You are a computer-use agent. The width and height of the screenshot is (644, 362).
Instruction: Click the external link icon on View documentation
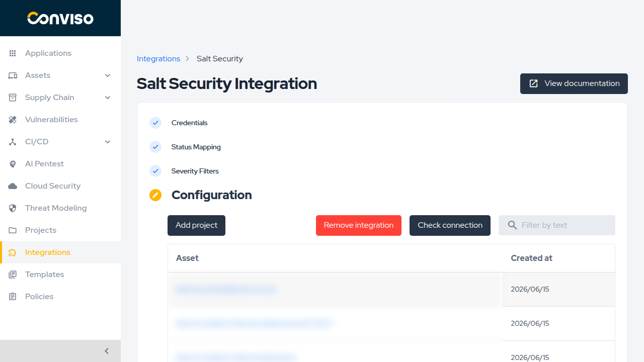pos(534,83)
